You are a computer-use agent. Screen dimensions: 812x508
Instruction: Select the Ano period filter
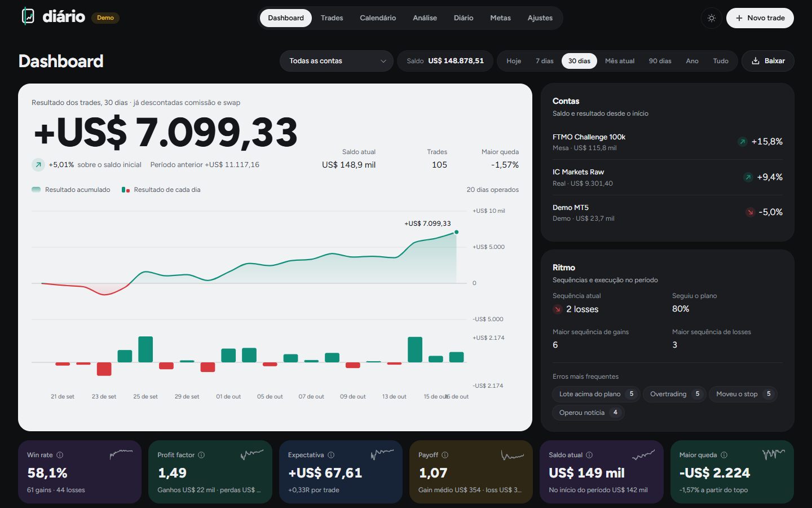[692, 61]
